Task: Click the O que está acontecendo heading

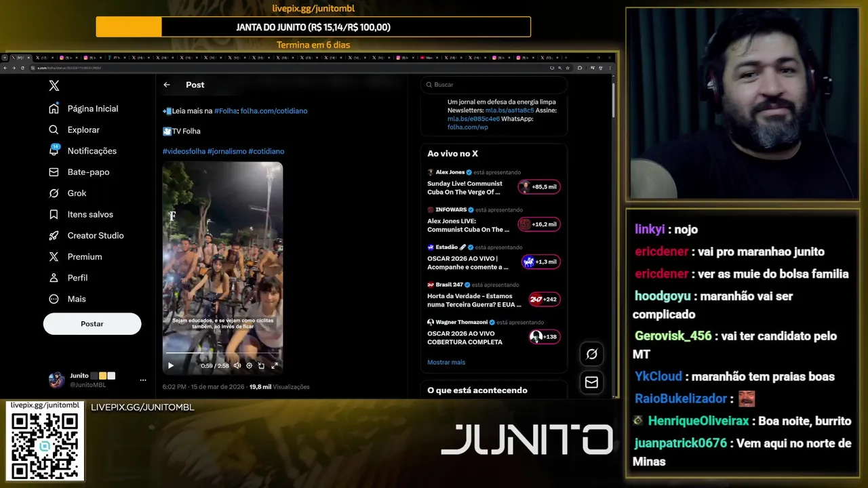Action: click(477, 390)
